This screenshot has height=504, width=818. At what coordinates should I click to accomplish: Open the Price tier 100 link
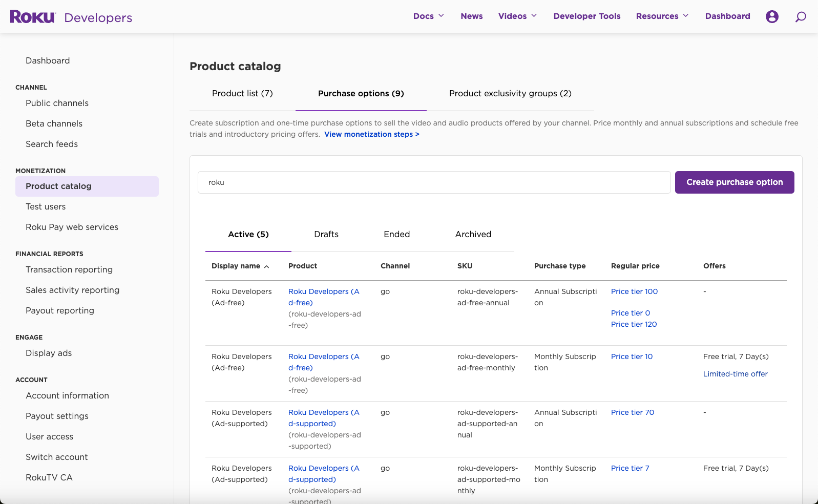(634, 292)
